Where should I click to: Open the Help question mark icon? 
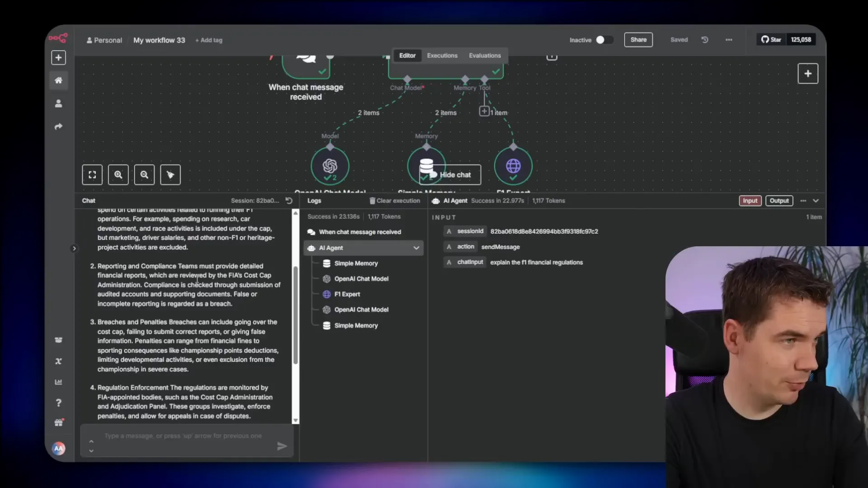point(58,403)
